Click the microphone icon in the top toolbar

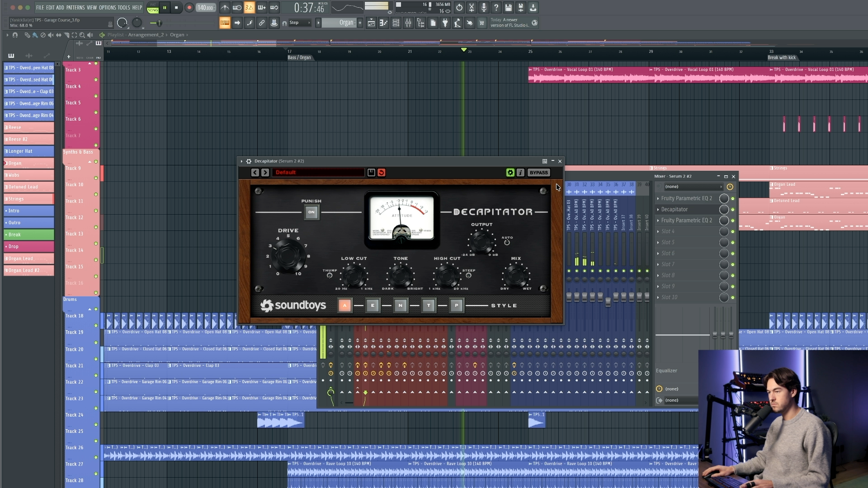click(484, 8)
